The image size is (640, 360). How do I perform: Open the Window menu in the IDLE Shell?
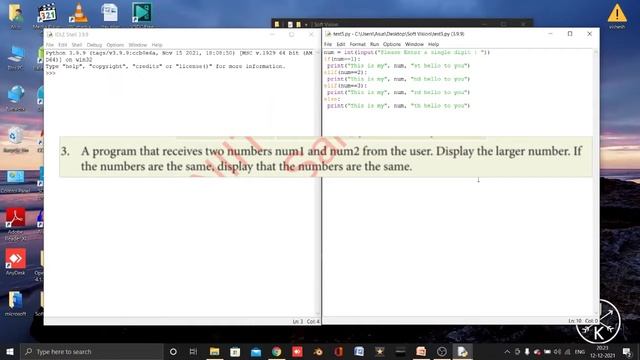pos(138,45)
